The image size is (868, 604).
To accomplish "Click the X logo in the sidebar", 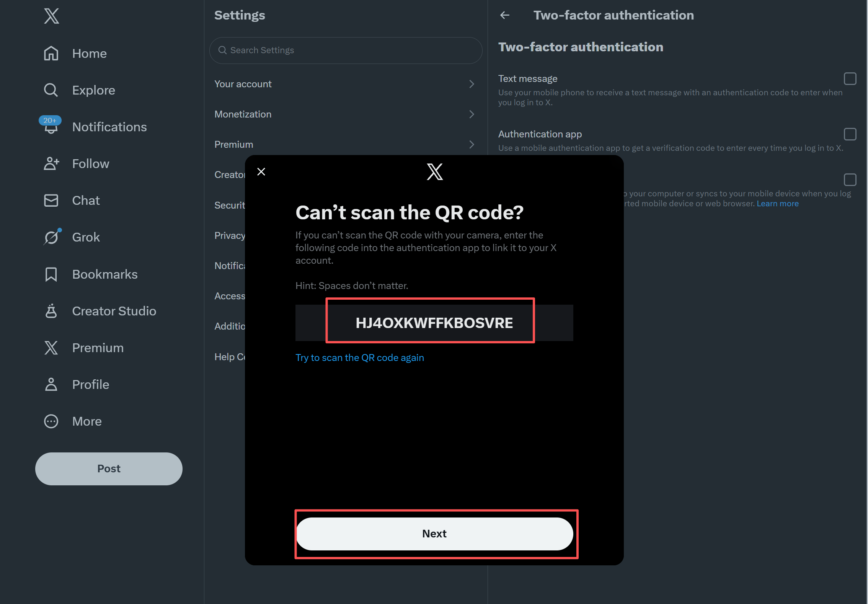I will click(51, 16).
